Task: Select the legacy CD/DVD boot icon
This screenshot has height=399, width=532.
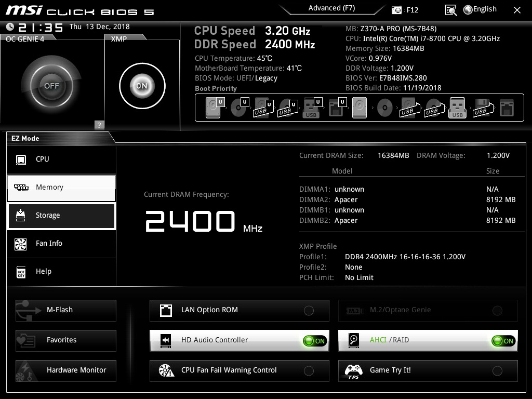Action: (x=385, y=108)
